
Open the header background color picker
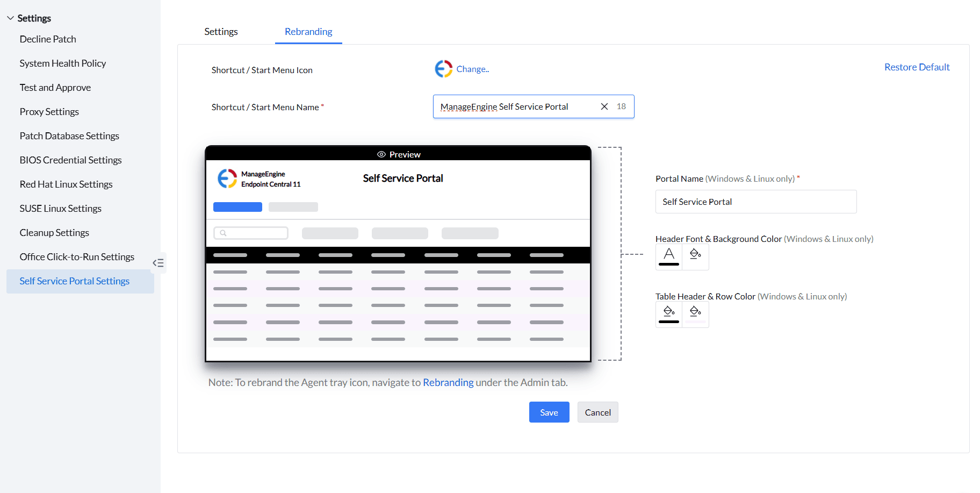click(695, 256)
